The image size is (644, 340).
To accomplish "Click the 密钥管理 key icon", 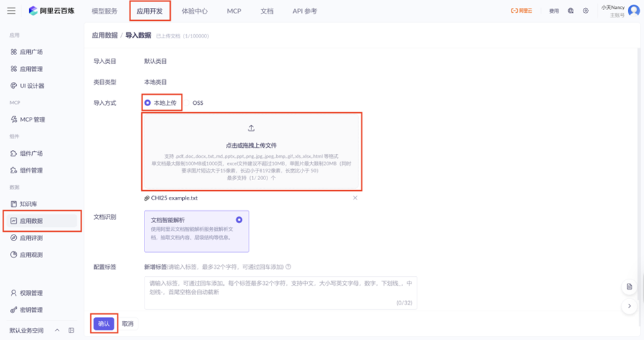I will [13, 310].
